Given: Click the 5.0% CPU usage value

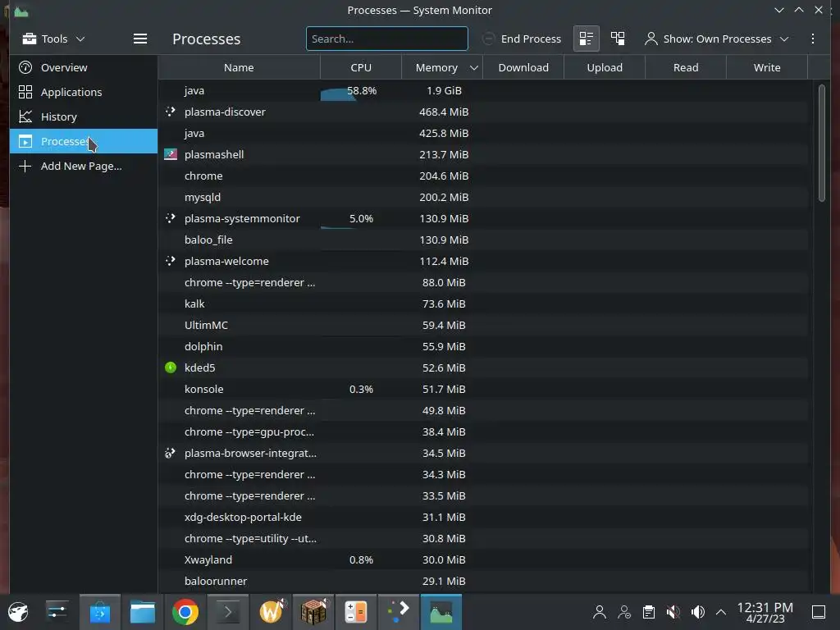Looking at the screenshot, I should [361, 218].
